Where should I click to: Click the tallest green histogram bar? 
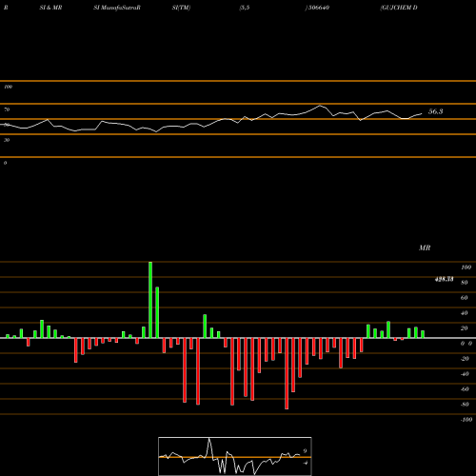[x=150, y=300]
